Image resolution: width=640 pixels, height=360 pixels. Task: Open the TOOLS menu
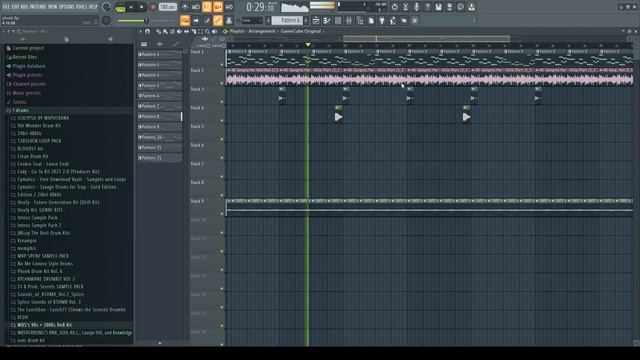(82, 7)
